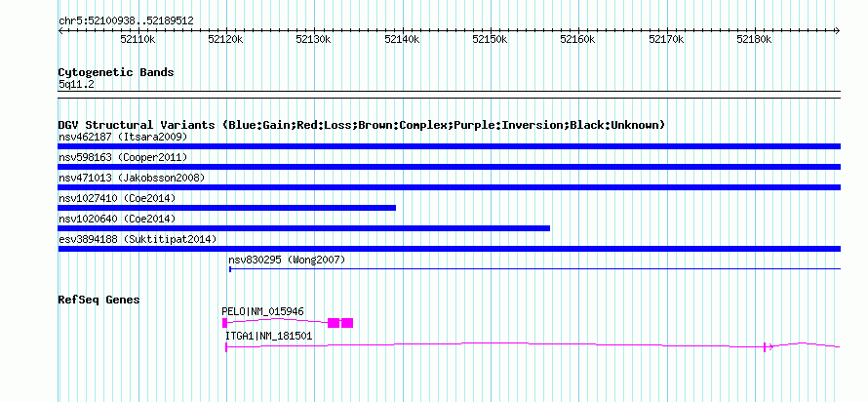Image resolution: width=868 pixels, height=402 pixels.
Task: Click the 52160k ruler tick label
Action: tap(578, 39)
